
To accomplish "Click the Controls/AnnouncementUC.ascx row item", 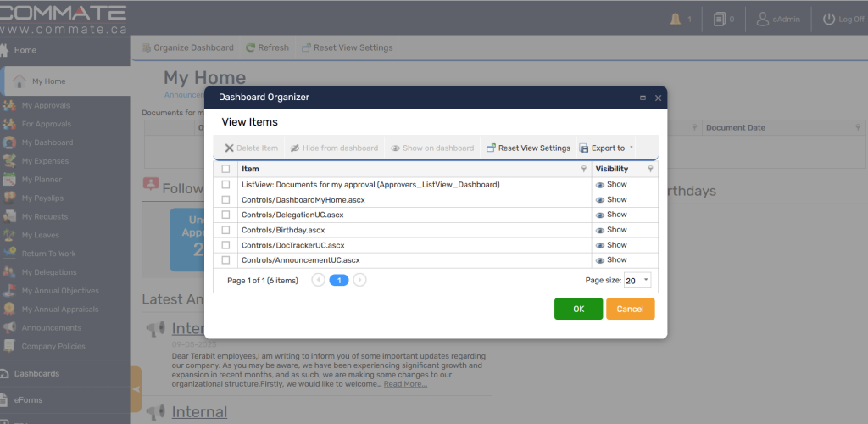I will click(x=301, y=260).
